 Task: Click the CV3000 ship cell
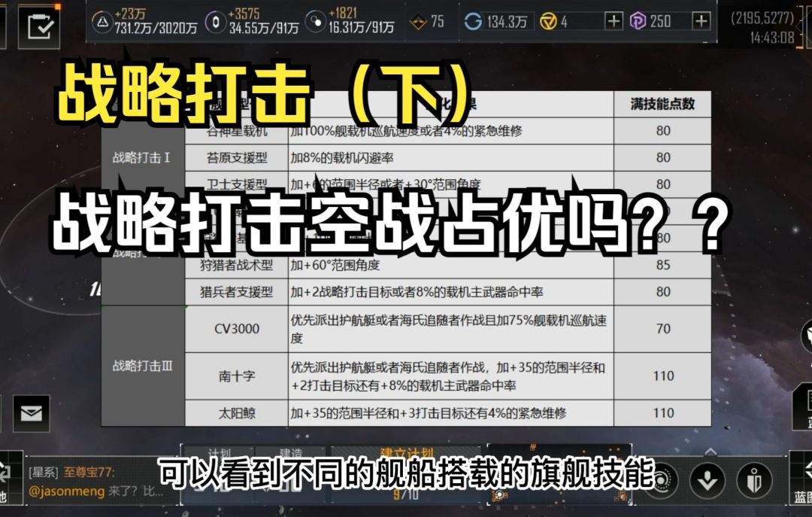(237, 329)
